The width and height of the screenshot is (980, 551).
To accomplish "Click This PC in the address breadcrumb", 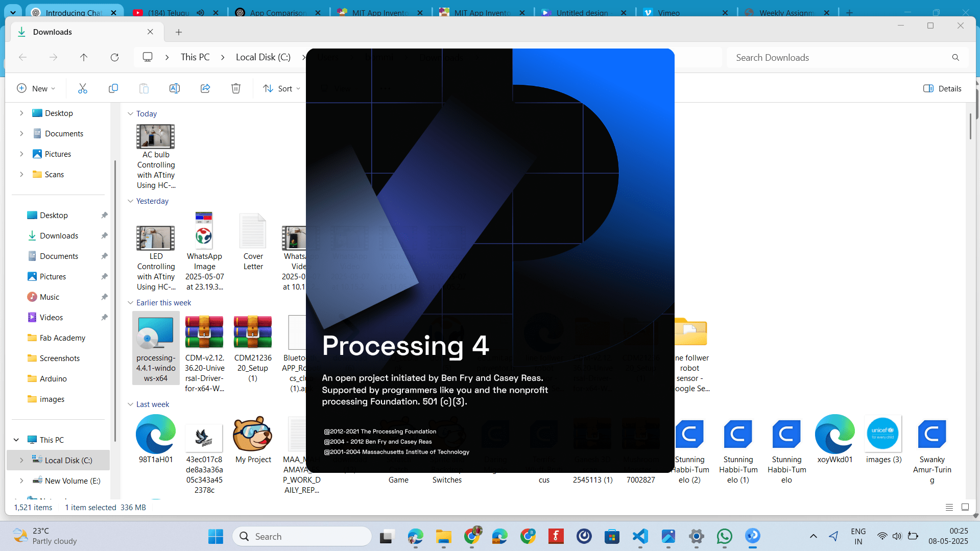I will (x=195, y=57).
